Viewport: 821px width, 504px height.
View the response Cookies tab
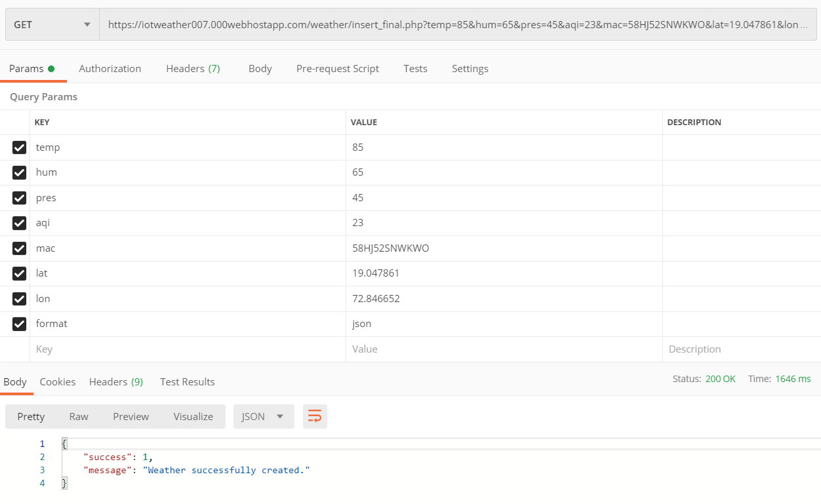58,382
